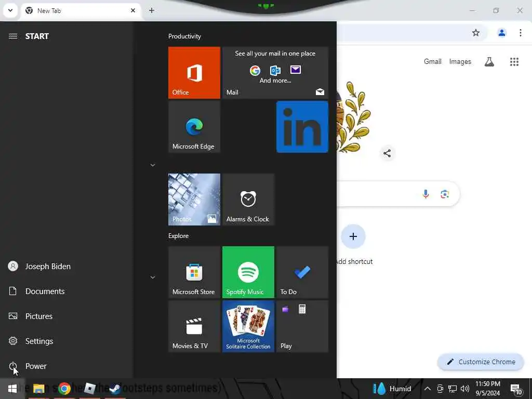
Task: Open the volume control icon
Action: [x=465, y=389]
